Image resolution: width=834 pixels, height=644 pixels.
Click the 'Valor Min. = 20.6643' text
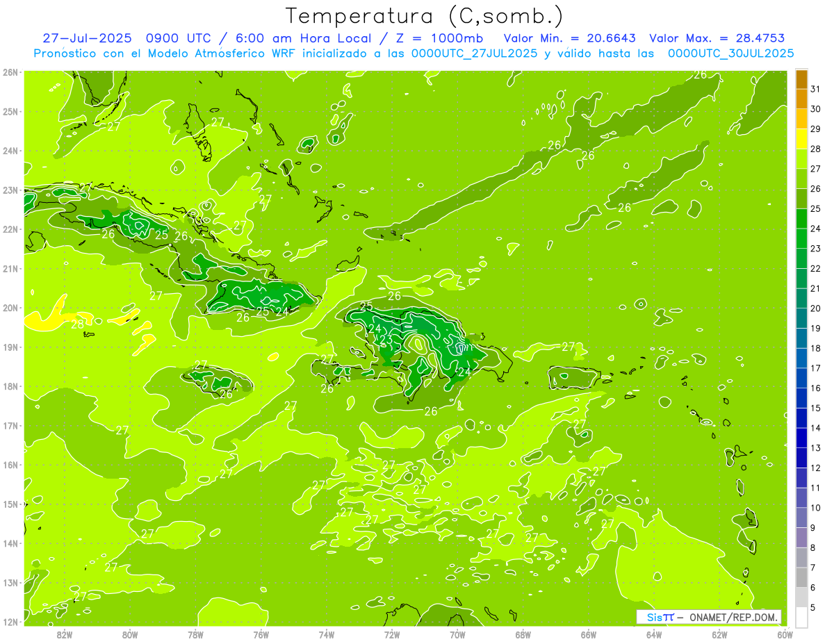[571, 38]
